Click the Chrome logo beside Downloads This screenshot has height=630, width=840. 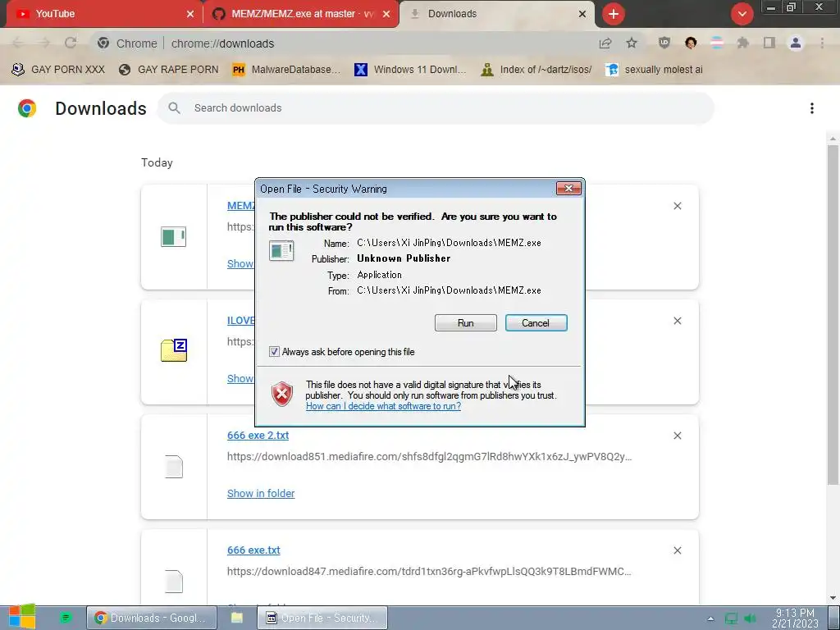(27, 108)
